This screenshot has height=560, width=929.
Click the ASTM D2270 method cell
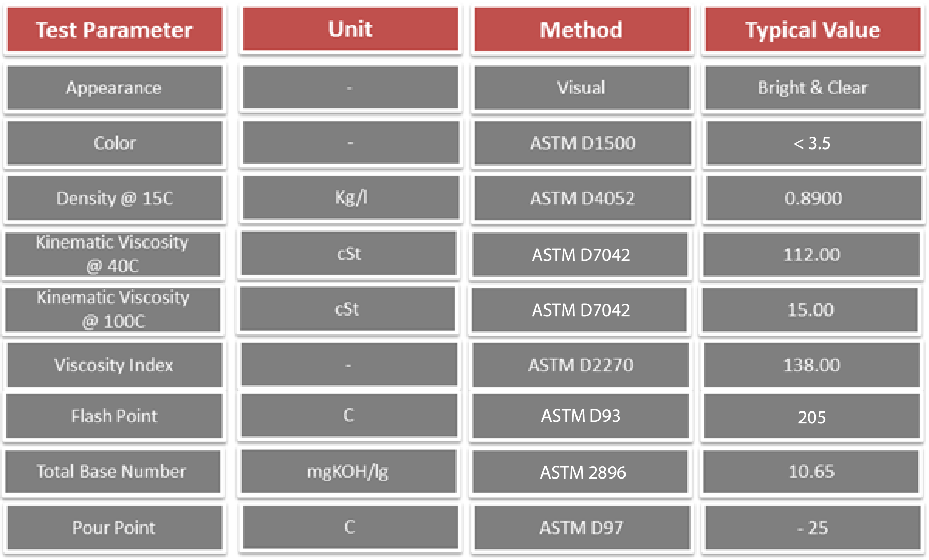(581, 365)
